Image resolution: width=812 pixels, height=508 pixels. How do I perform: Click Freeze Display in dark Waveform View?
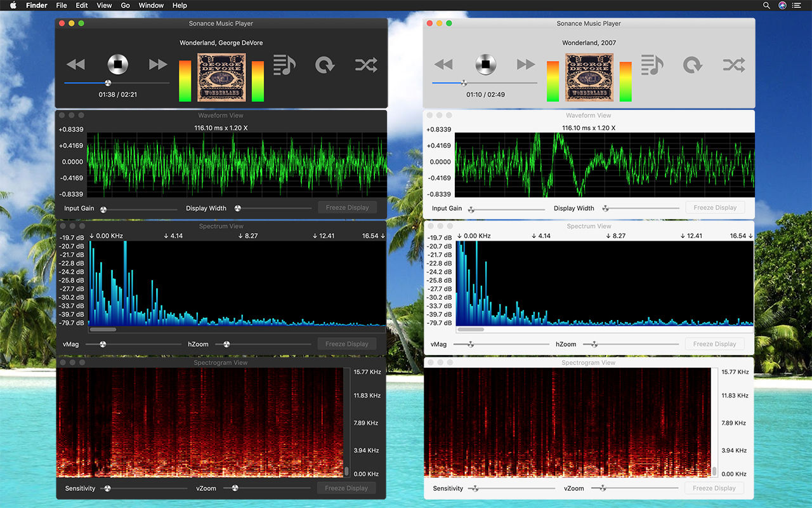[x=347, y=208]
